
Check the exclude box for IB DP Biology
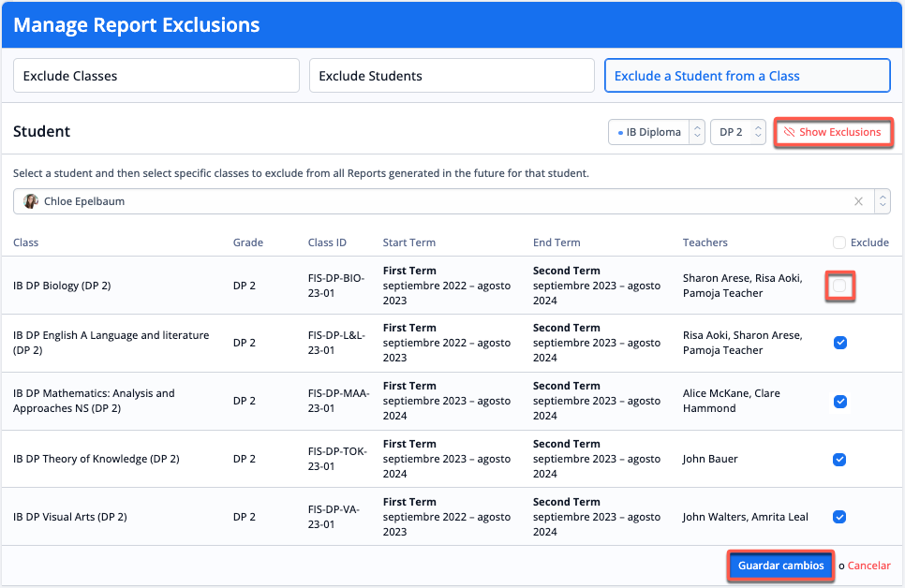pos(840,286)
